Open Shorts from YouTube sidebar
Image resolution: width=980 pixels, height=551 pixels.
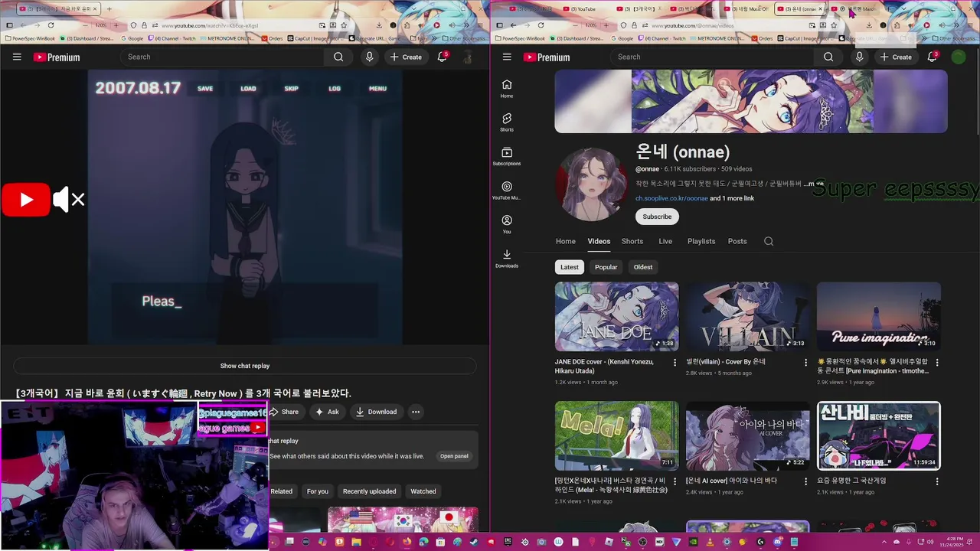click(x=507, y=122)
